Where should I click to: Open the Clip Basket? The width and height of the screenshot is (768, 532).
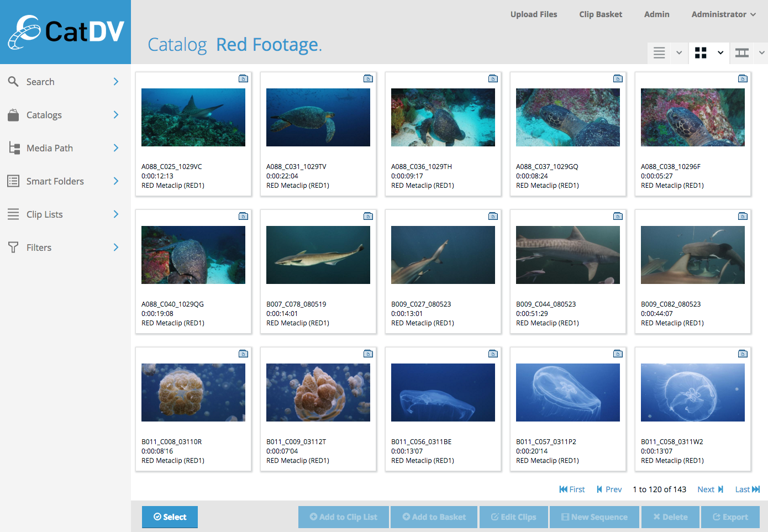(601, 14)
